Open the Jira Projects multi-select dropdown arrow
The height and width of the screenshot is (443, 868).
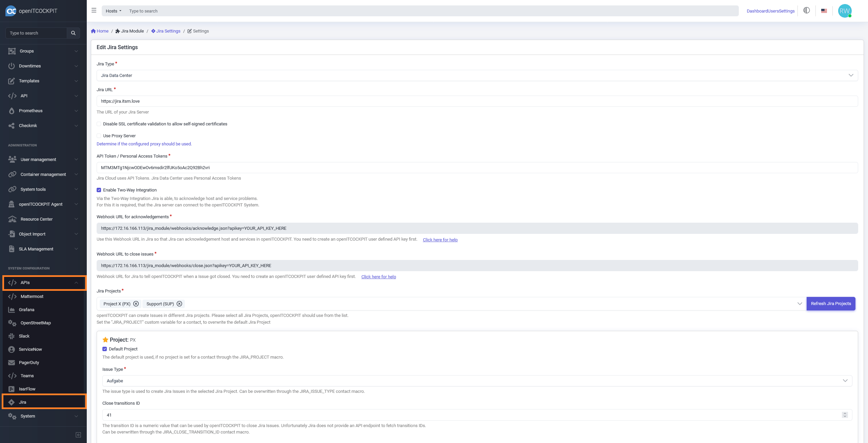[x=800, y=304]
